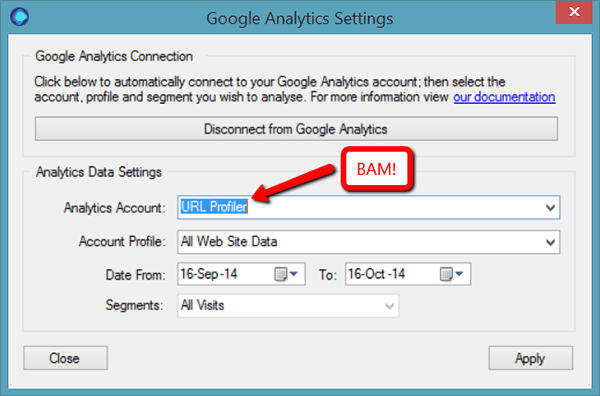Click the Analytics Data Settings group heading
The image size is (600, 396).
coord(99,172)
